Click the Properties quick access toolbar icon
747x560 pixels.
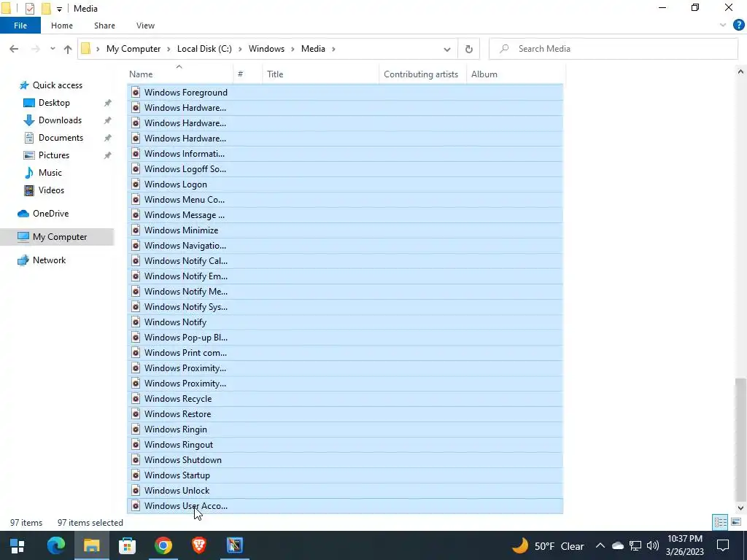tap(29, 9)
